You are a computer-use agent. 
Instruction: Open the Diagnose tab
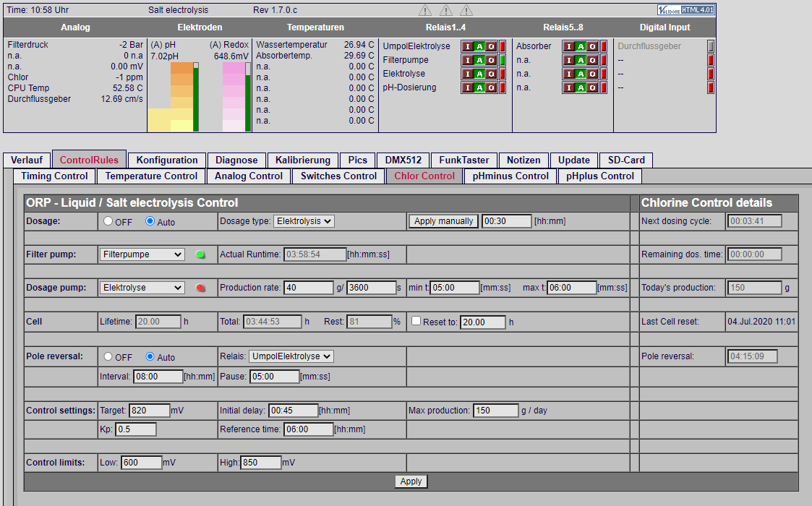(236, 160)
